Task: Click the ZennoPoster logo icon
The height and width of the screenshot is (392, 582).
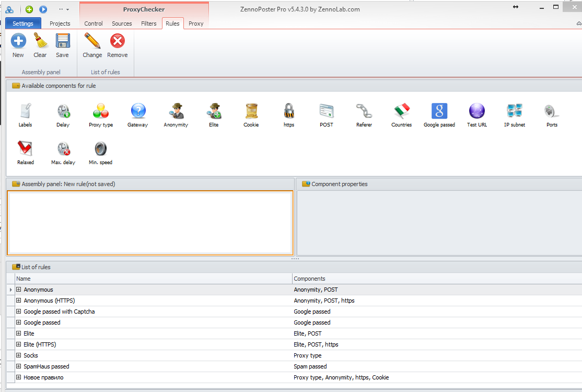Action: point(9,9)
